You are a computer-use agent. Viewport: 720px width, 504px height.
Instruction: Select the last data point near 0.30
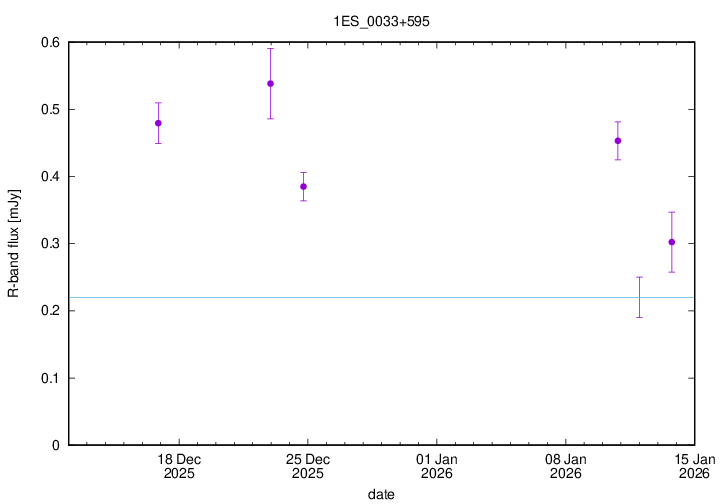tap(672, 242)
